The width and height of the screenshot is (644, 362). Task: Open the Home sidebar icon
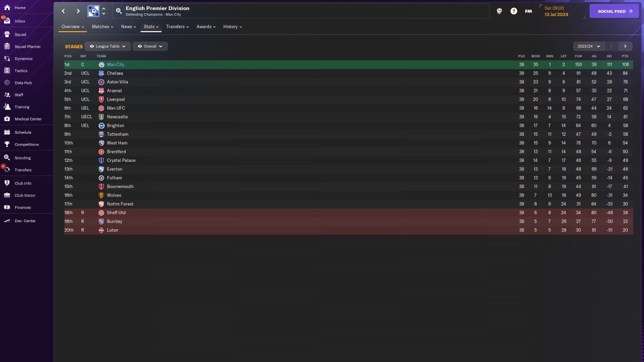[7, 8]
